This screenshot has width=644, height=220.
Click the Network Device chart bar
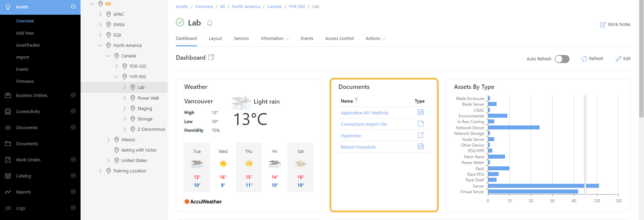pos(514,127)
